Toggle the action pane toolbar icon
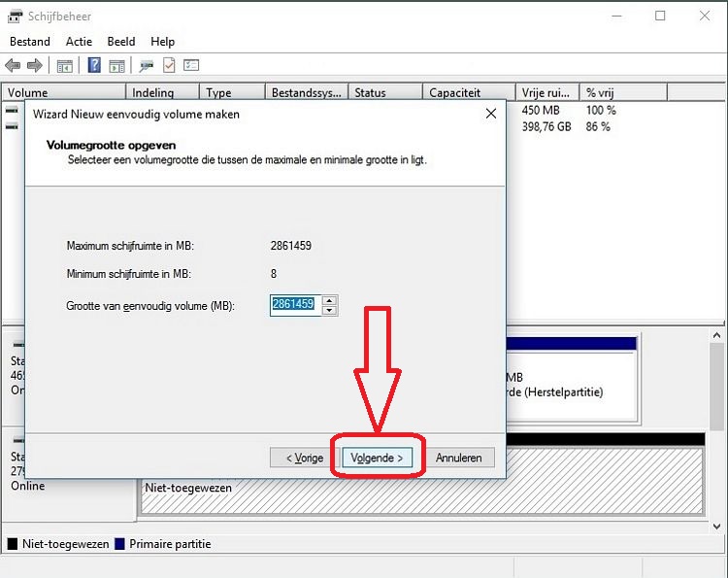728x578 pixels. [116, 66]
